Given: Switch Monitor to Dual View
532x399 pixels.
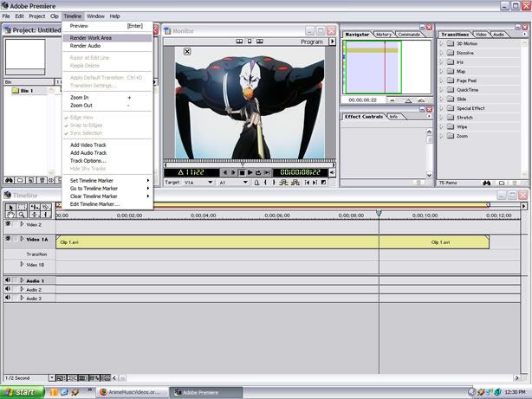Looking at the screenshot, I should pos(239,41).
